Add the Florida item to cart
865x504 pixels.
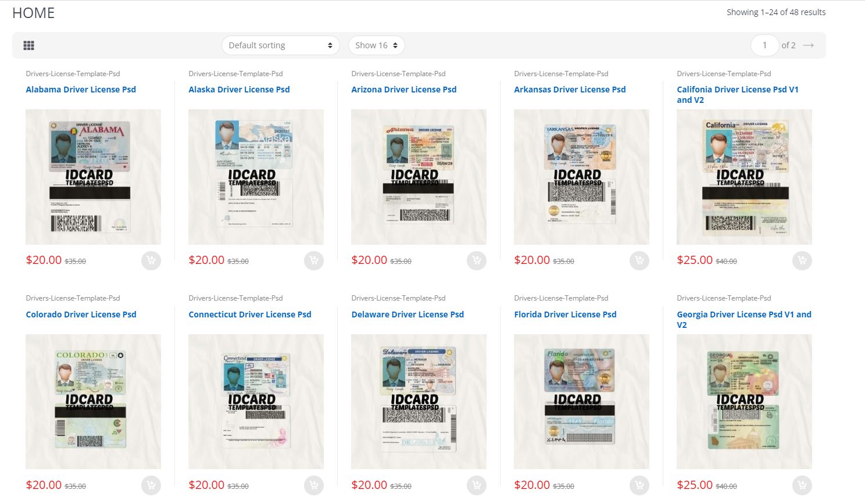639,485
